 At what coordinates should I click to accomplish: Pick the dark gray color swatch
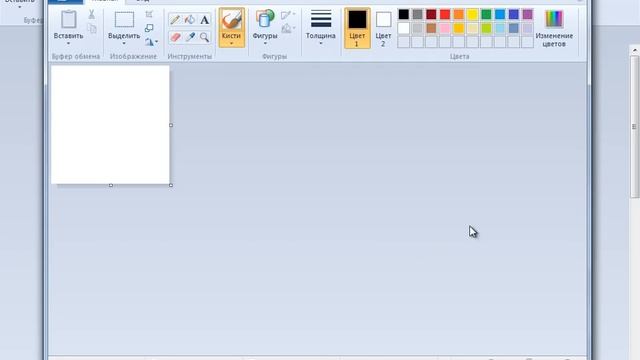418,15
